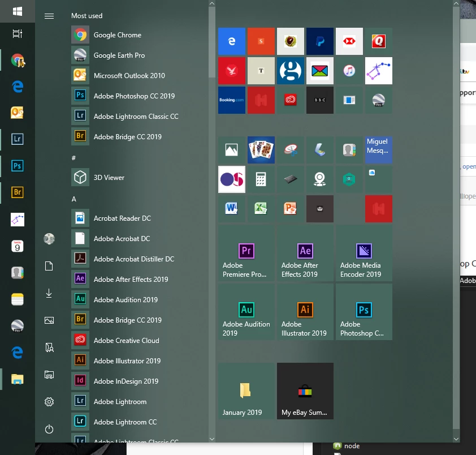Open the Miguel Mesq... contact tile
The image size is (476, 455).
click(x=379, y=150)
